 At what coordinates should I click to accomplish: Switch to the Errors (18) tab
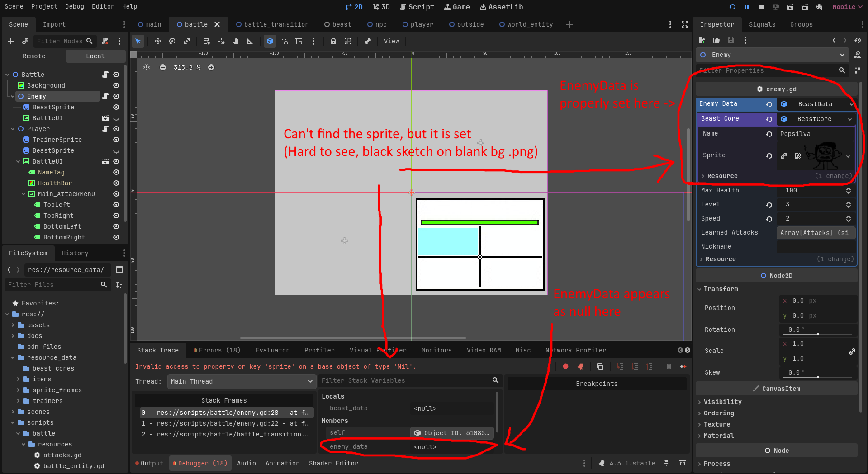tap(217, 350)
